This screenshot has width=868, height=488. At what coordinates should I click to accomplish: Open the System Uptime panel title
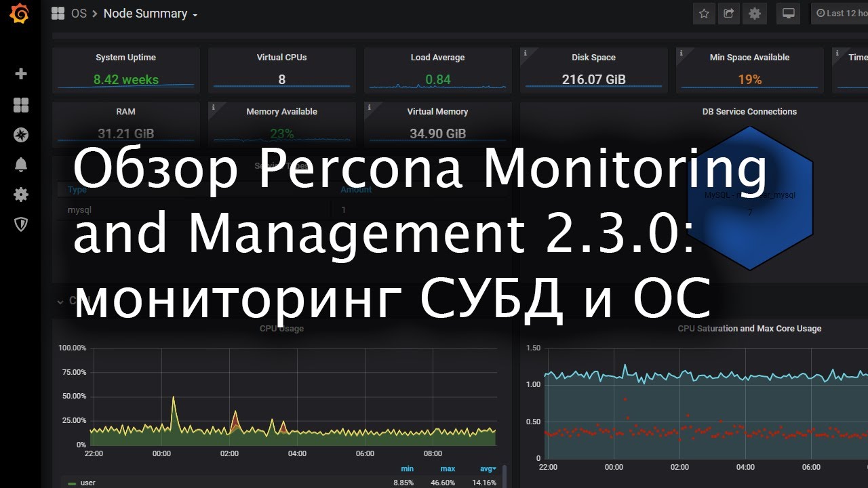click(x=125, y=58)
